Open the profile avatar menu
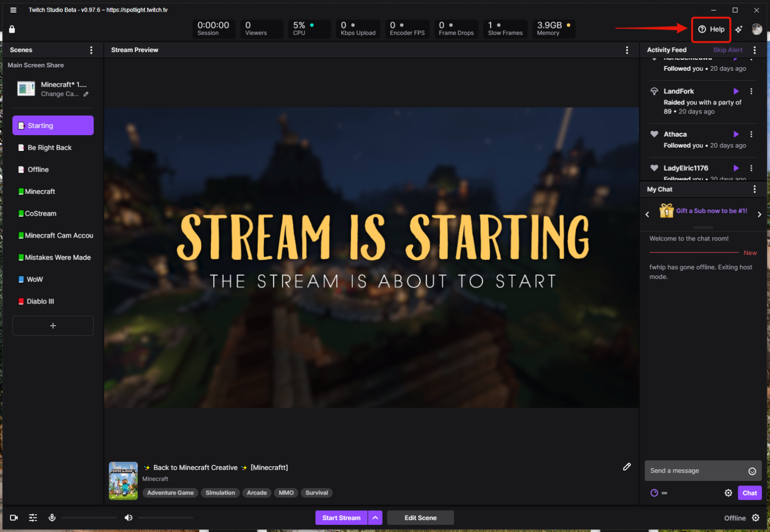The width and height of the screenshot is (770, 532). pyautogui.click(x=757, y=29)
